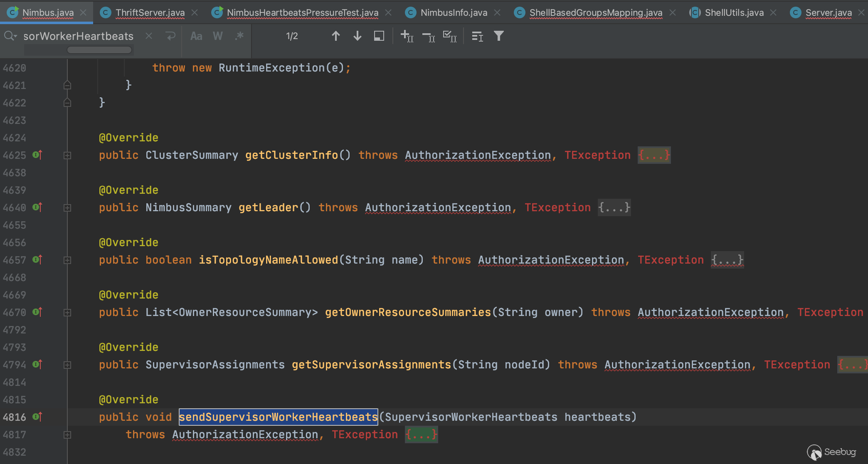Screen dimensions: 868x464
Task: Click the search field horizontal scrollbar
Action: pos(99,50)
